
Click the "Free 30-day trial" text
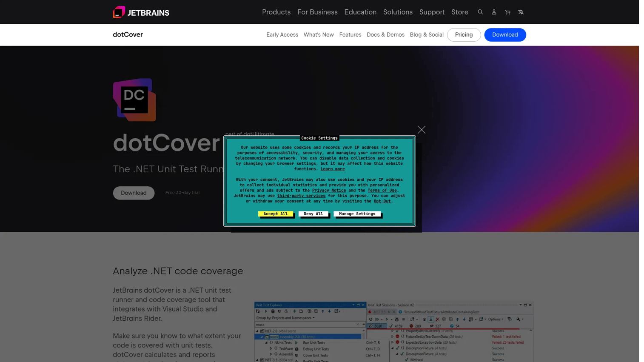click(x=182, y=193)
